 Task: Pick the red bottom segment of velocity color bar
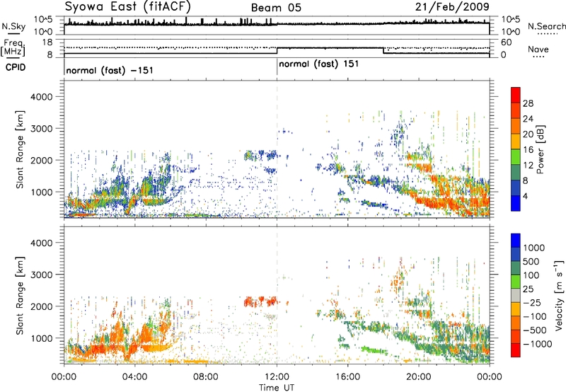pyautogui.click(x=516, y=350)
